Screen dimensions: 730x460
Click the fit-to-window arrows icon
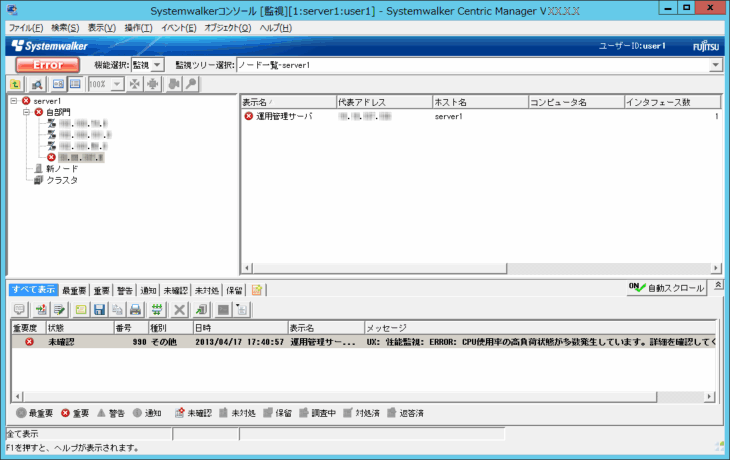coord(135,84)
